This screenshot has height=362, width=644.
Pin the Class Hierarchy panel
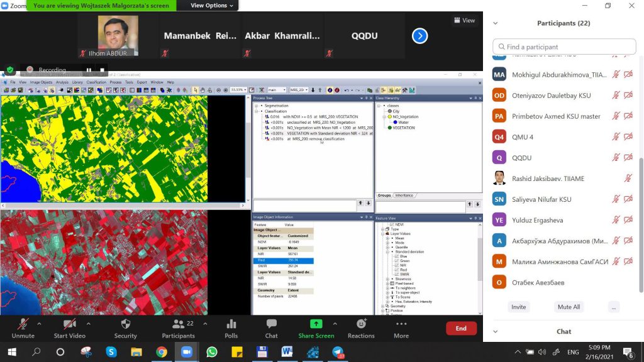coord(475,98)
